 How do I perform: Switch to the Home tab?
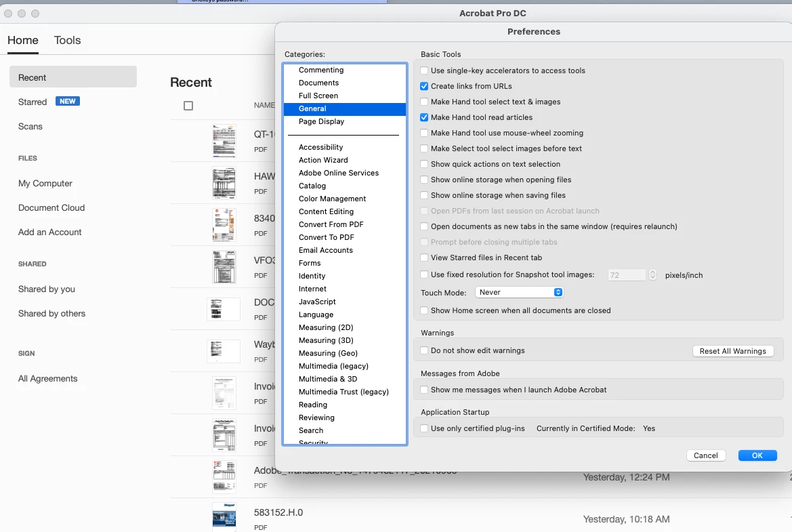tap(23, 41)
